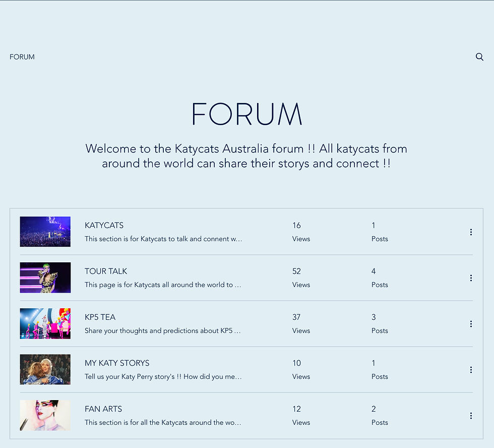Image resolution: width=494 pixels, height=448 pixels.
Task: Click the KP5 TEA stage thumbnail
Action: pos(45,323)
